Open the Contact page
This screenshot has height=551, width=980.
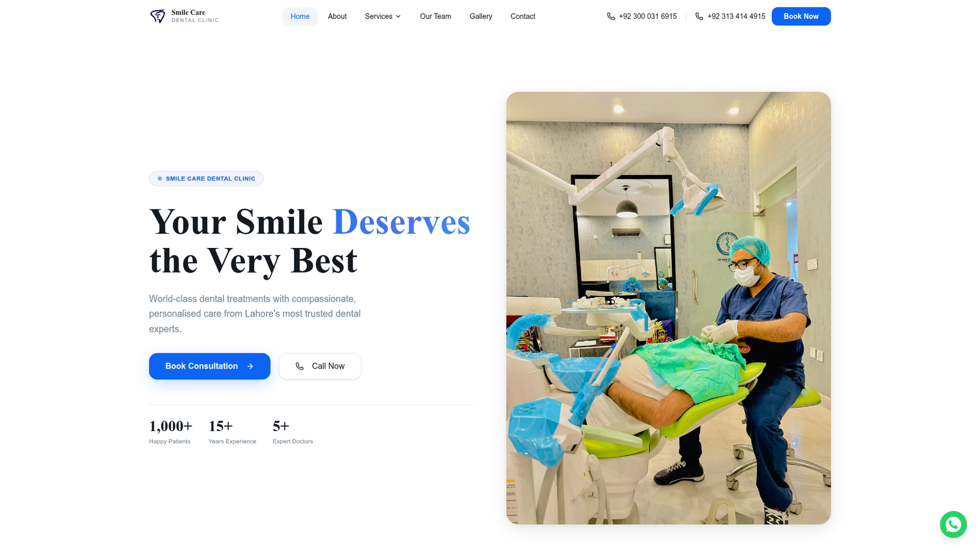click(x=523, y=17)
